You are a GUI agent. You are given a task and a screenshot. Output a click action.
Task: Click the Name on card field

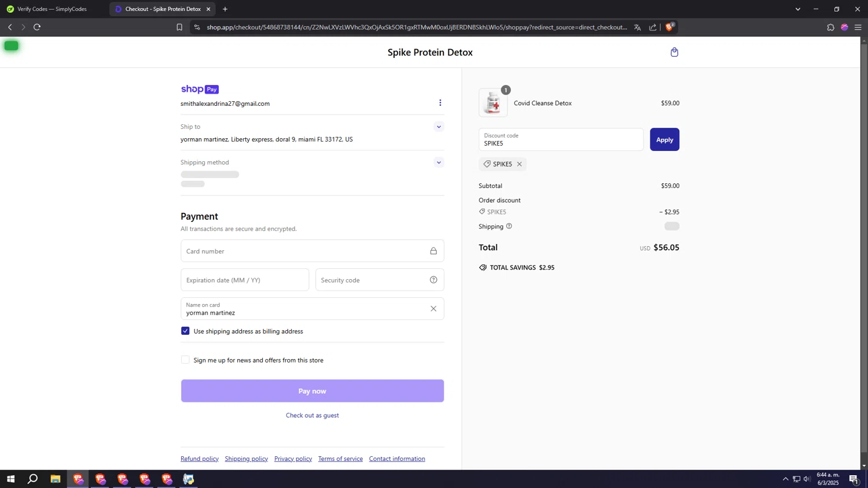tap(312, 309)
